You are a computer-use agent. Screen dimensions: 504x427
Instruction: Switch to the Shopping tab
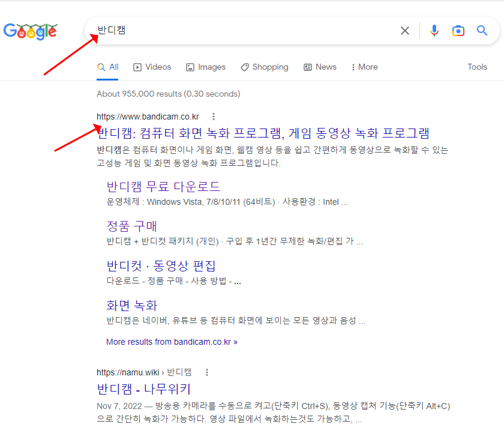264,67
